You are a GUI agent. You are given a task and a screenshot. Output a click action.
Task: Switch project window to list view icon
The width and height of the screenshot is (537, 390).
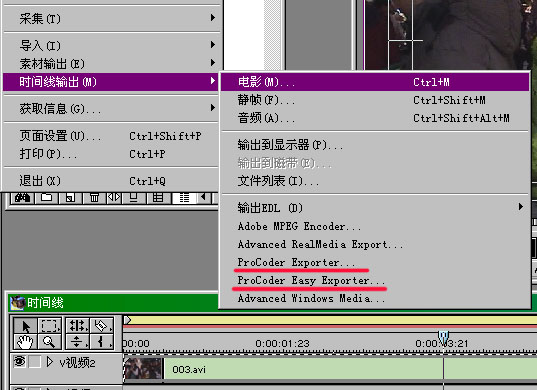coord(185,198)
